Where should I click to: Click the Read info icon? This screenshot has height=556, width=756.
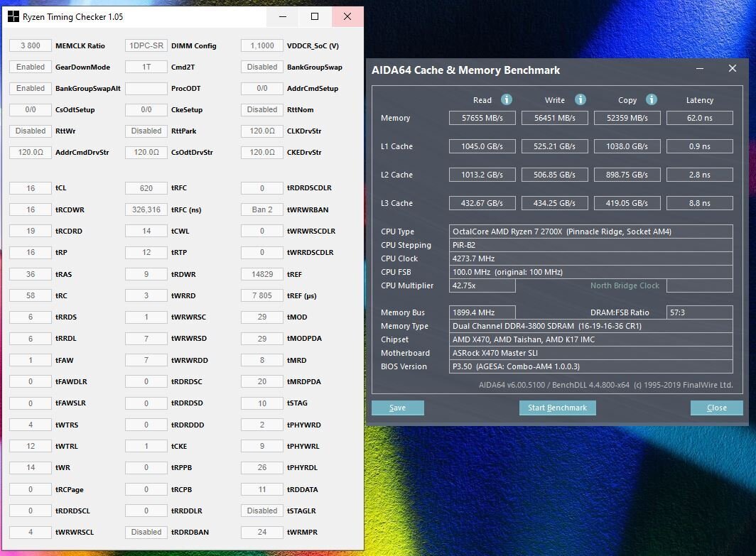[x=507, y=100]
